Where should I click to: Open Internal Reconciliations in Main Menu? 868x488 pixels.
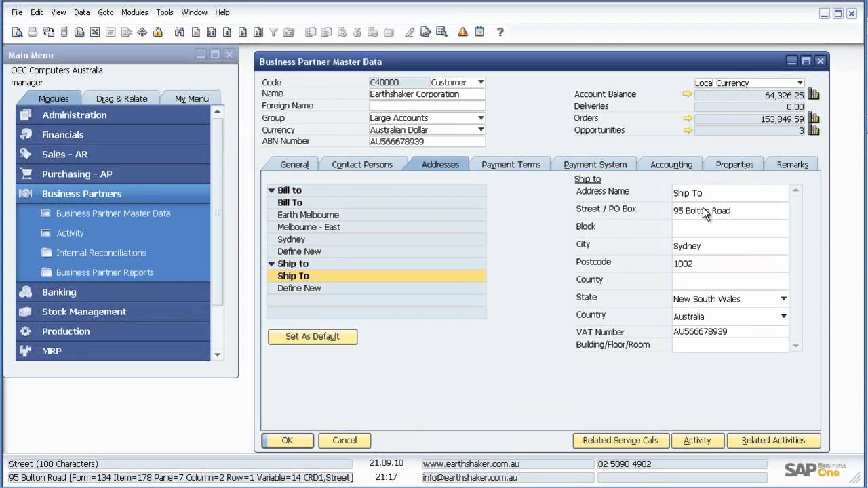click(101, 253)
